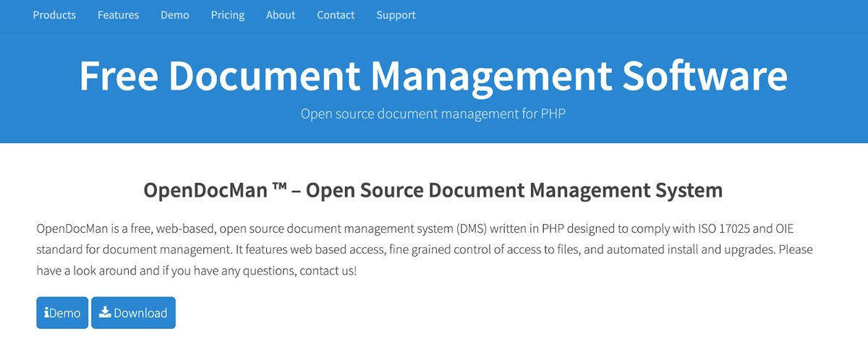Click the Download button
The height and width of the screenshot is (347, 868).
pyautogui.click(x=133, y=312)
